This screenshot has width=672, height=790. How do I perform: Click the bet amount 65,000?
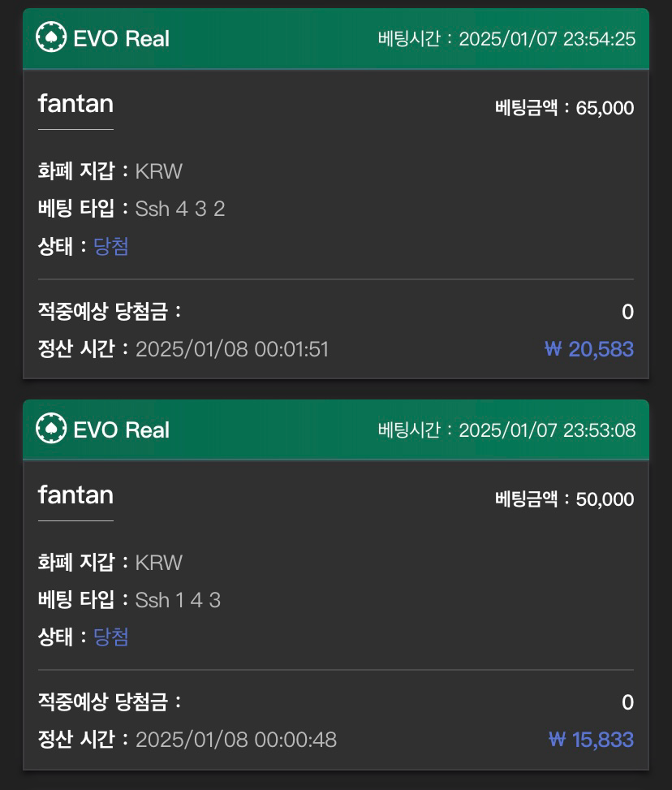(605, 108)
